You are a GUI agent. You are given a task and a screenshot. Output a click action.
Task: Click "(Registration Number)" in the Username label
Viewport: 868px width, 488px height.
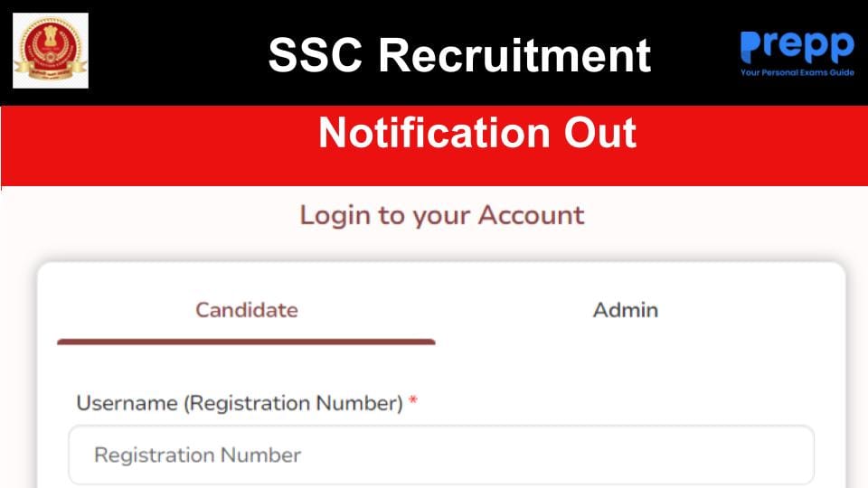(x=293, y=403)
